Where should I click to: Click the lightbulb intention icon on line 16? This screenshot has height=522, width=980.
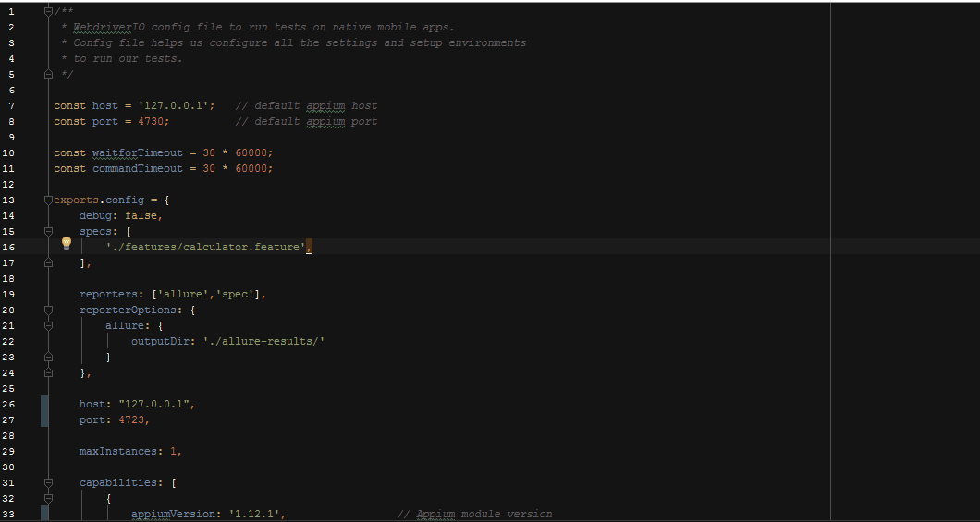pos(67,244)
